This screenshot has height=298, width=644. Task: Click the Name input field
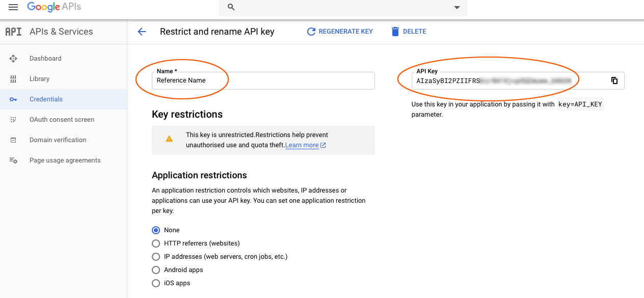tap(263, 80)
